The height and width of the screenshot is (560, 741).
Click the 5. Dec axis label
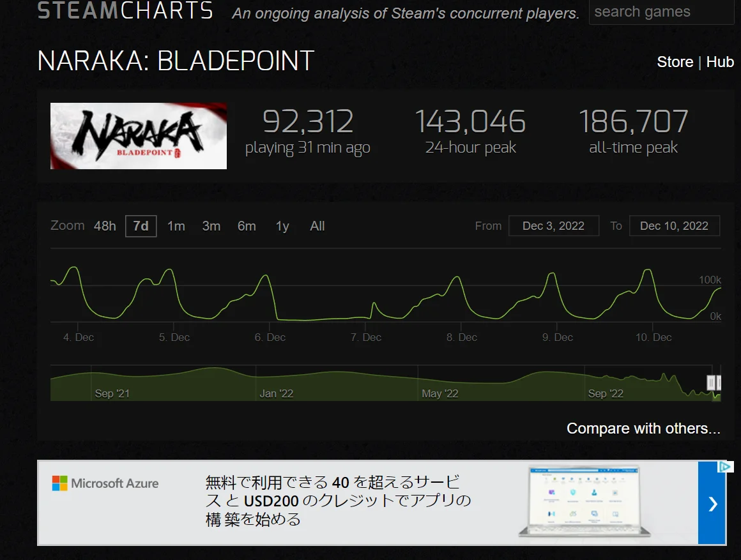tap(174, 337)
